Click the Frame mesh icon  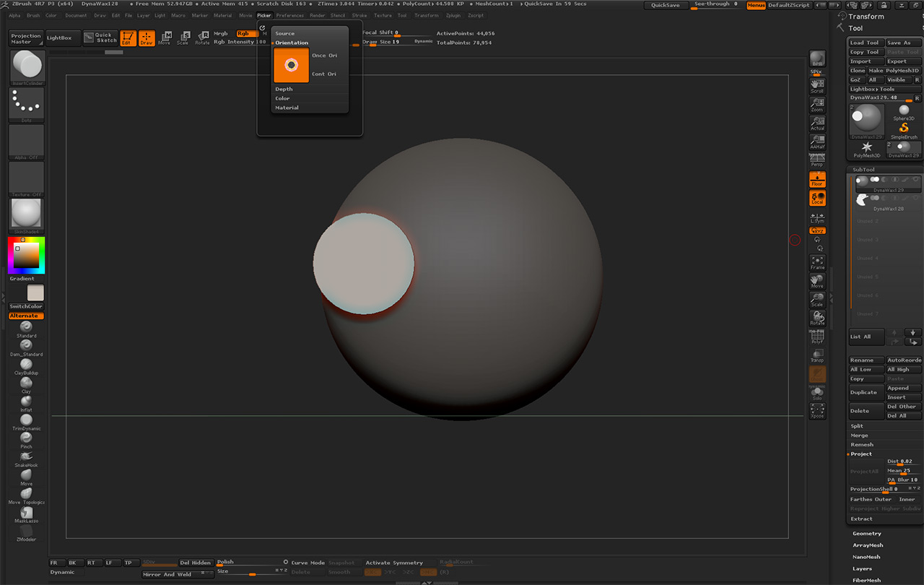pos(817,262)
